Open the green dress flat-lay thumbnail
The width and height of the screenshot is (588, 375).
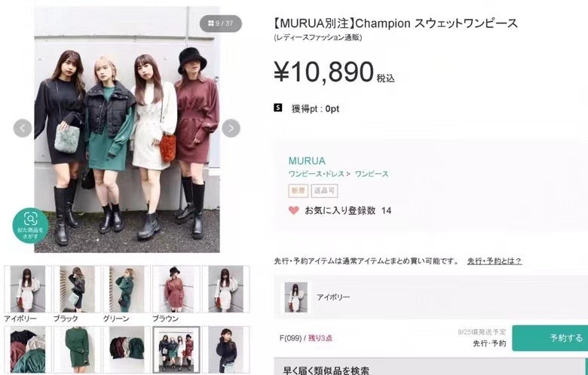[x=77, y=349]
